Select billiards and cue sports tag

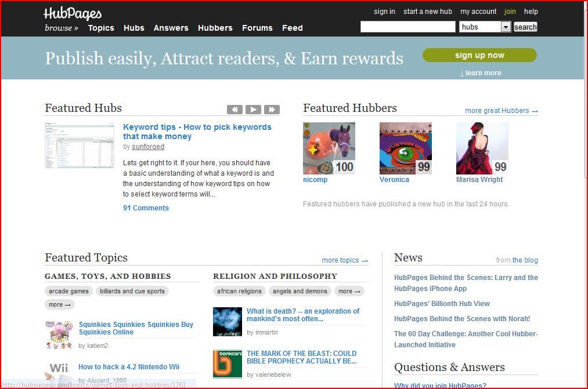coord(132,291)
